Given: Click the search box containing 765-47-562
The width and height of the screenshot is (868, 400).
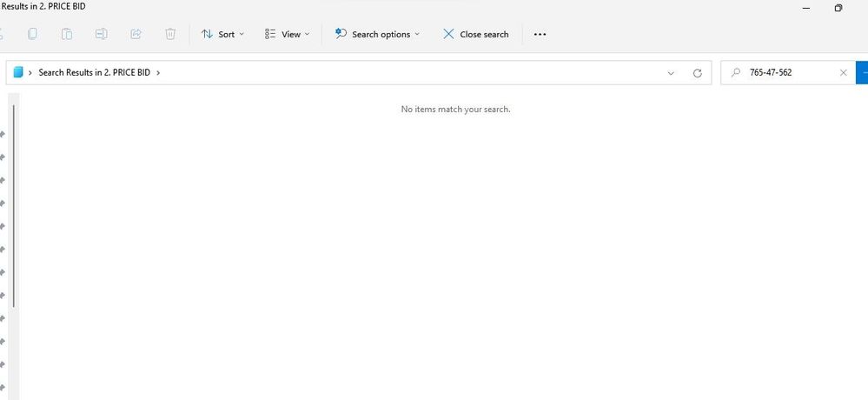Looking at the screenshot, I should pos(787,72).
